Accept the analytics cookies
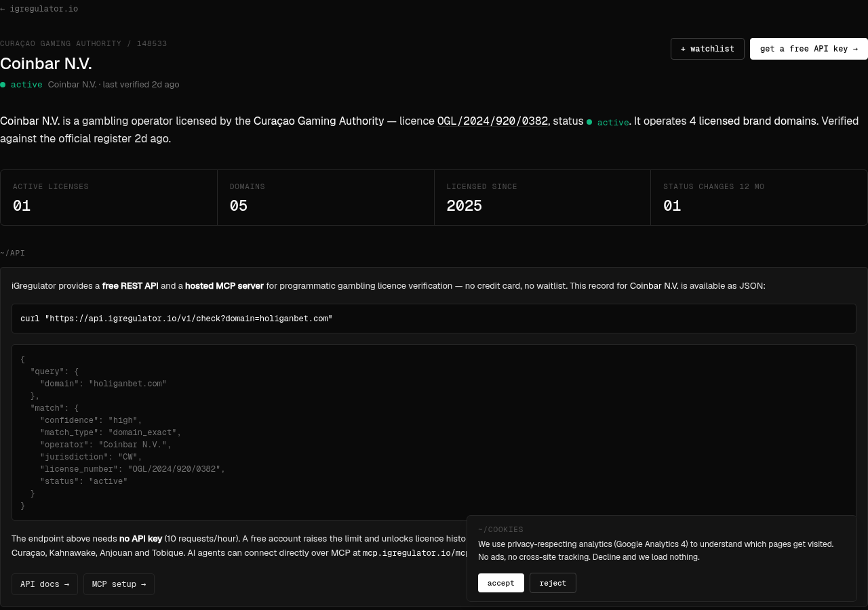Screen dimensions: 868x610 pyautogui.click(x=501, y=583)
